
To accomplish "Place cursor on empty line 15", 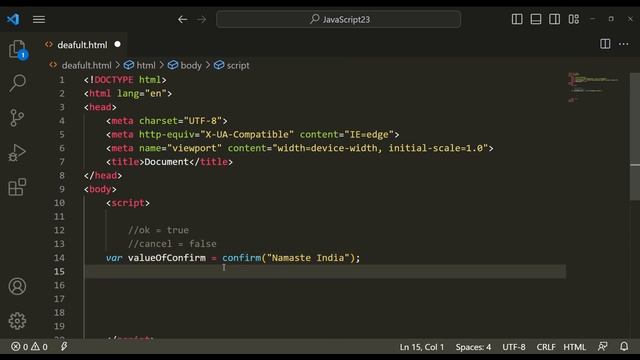I will 325,271.
